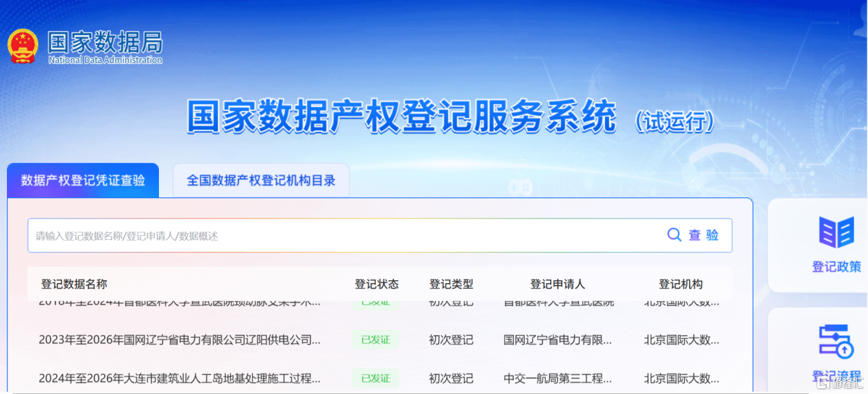Viewport: 868px width, 394px height.
Task: Click the magnifier icon in search box
Action: [674, 235]
